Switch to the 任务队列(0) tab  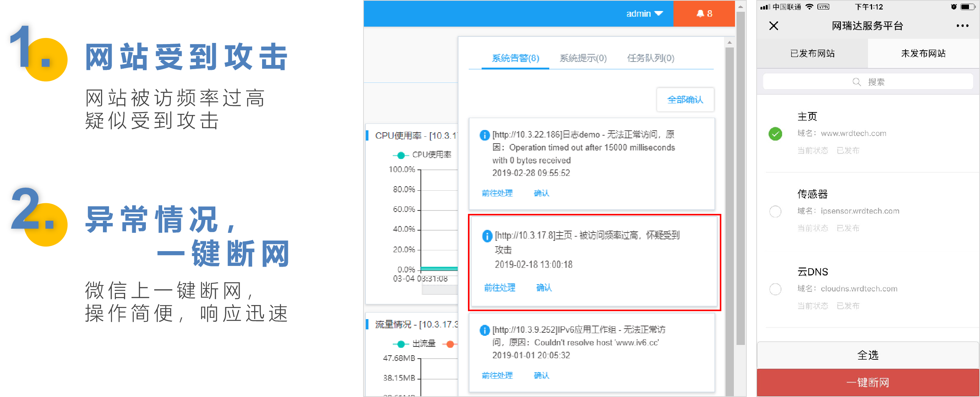tap(651, 58)
